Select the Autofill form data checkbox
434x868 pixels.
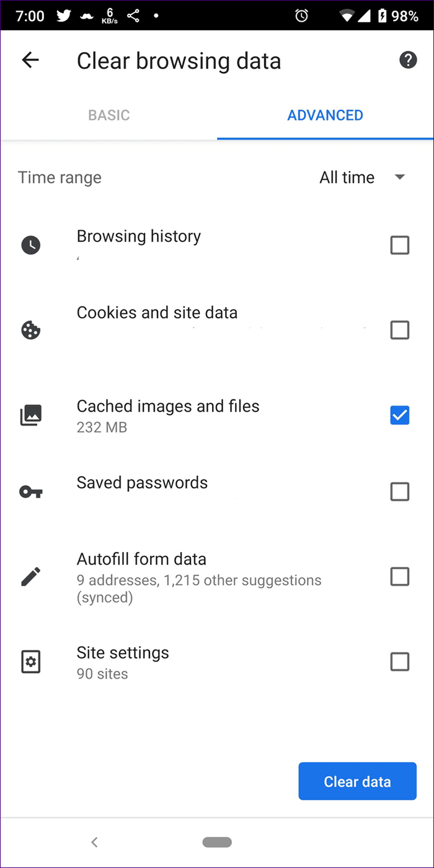[400, 577]
